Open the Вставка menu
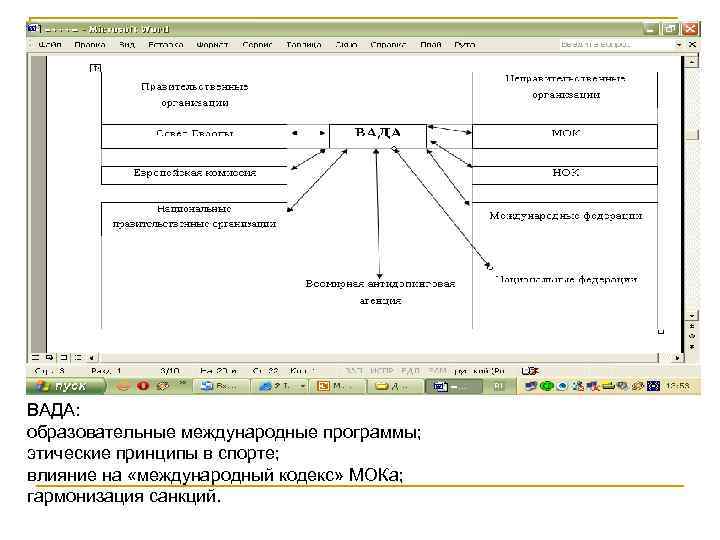720x540 pixels. pyautogui.click(x=166, y=45)
